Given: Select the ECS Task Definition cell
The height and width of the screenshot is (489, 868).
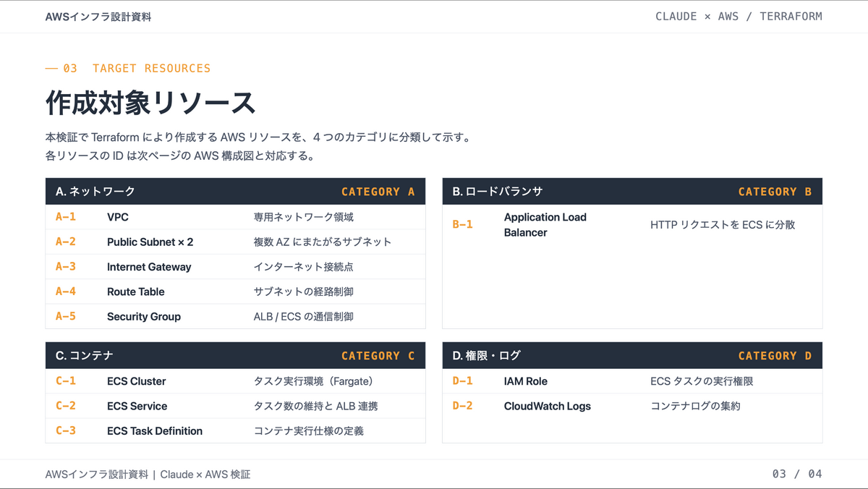Looking at the screenshot, I should point(155,430).
